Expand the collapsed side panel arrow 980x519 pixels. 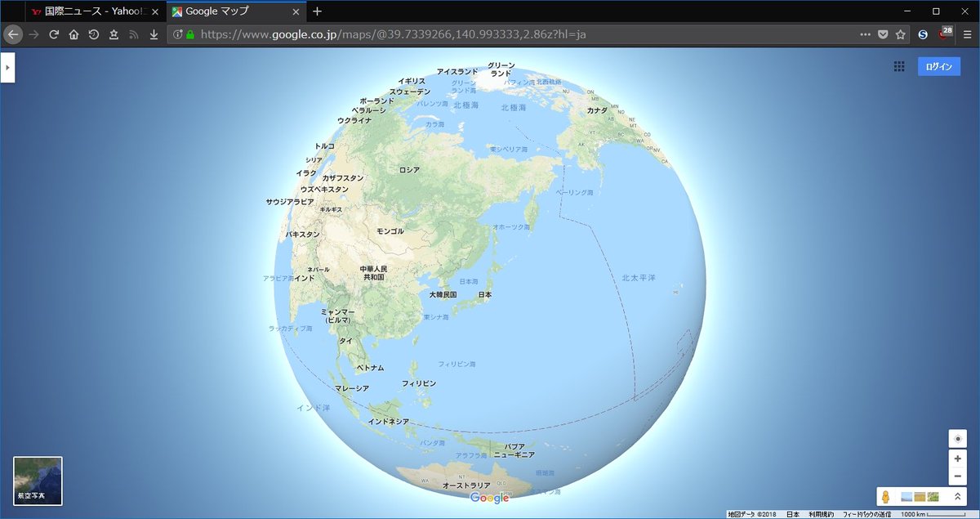click(x=7, y=68)
